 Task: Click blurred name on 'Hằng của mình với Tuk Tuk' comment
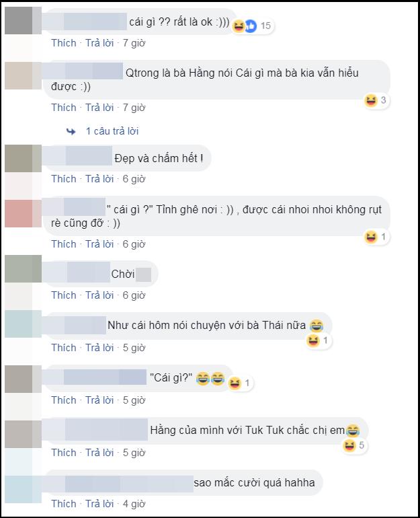click(x=106, y=429)
